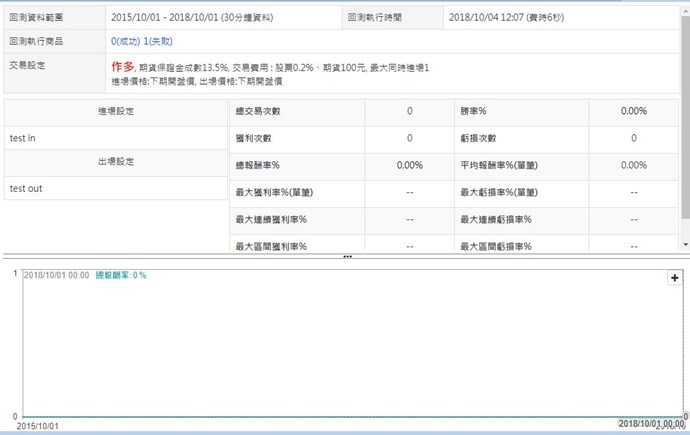Click the 勝率% statistics label
This screenshot has height=435, width=690.
tap(473, 112)
